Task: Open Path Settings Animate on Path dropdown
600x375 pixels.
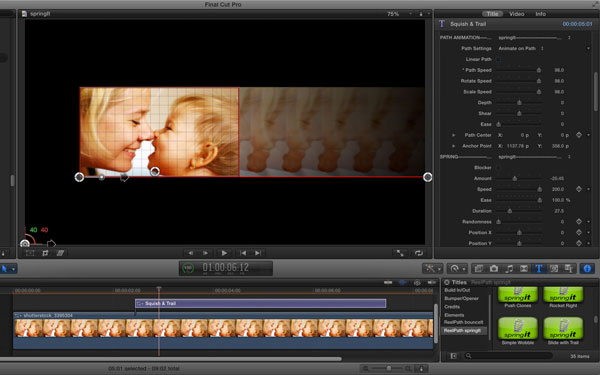Action: (521, 49)
